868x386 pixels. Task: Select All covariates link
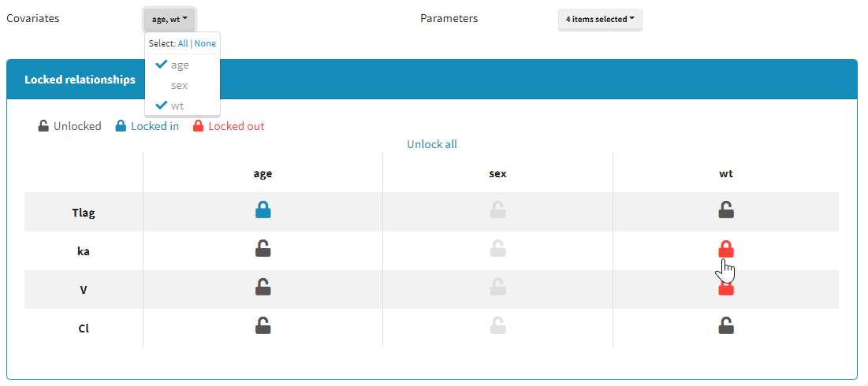183,44
